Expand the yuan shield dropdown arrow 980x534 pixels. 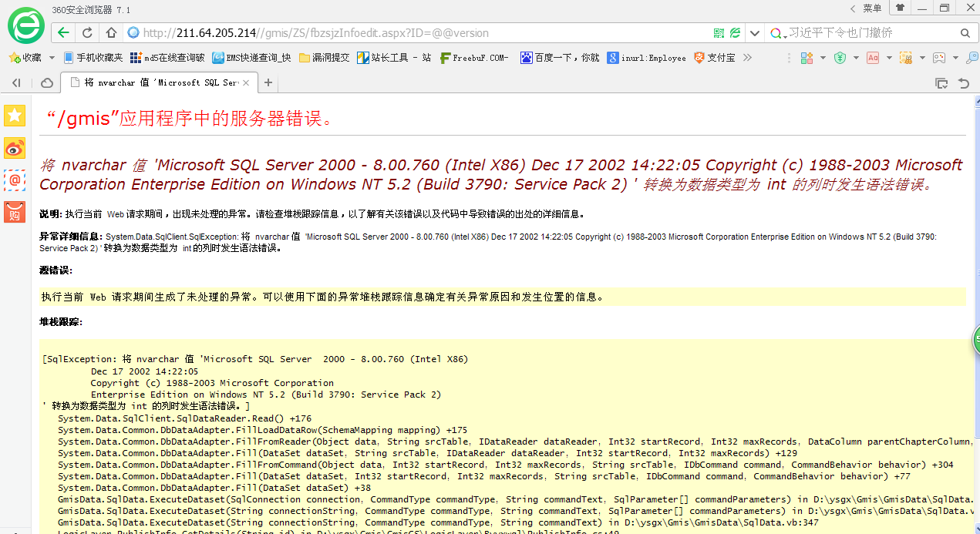point(857,58)
